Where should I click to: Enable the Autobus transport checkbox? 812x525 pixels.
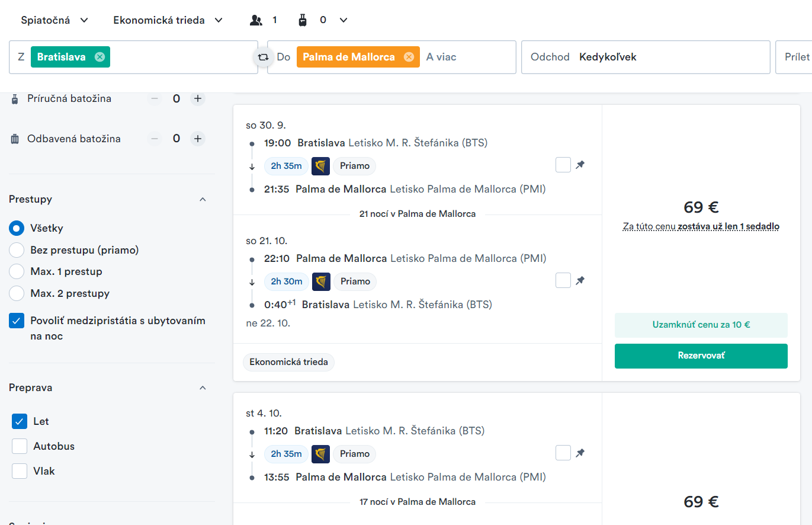click(x=20, y=446)
